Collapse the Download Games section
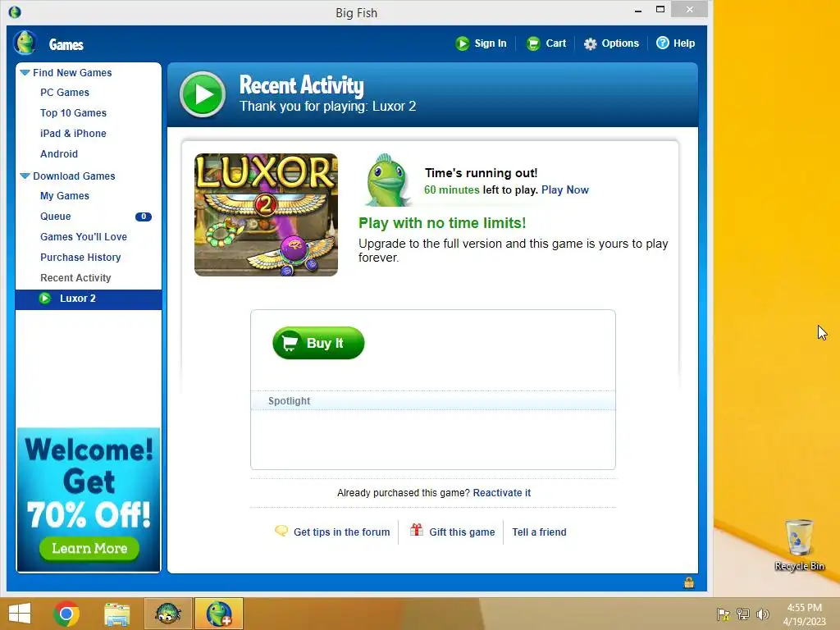 pyautogui.click(x=25, y=176)
